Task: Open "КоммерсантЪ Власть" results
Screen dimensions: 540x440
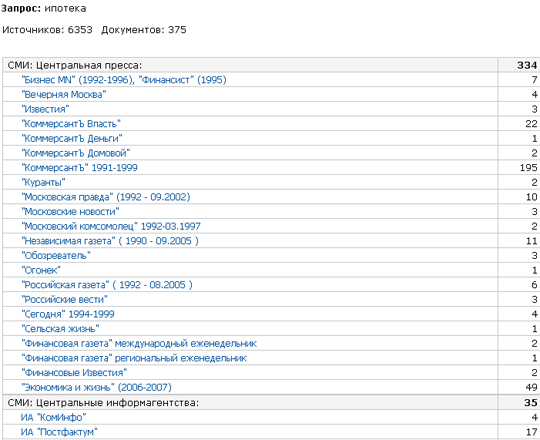Action: click(x=71, y=124)
